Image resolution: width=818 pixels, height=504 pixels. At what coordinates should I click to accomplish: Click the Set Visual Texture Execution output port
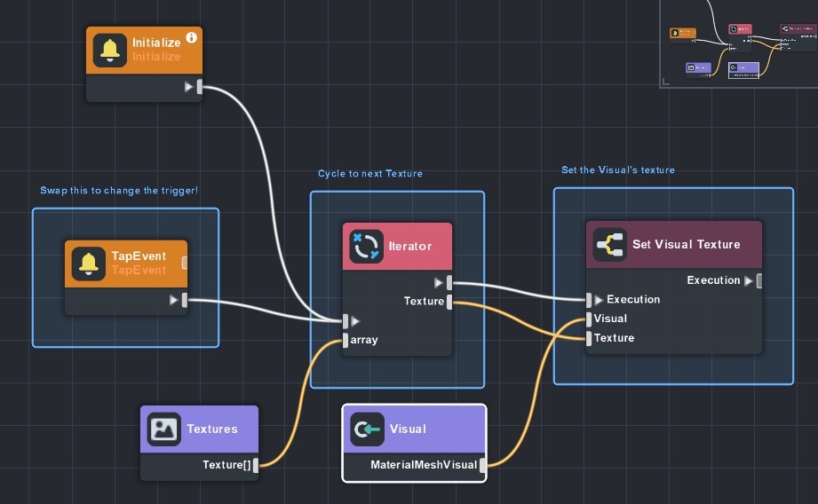[759, 280]
